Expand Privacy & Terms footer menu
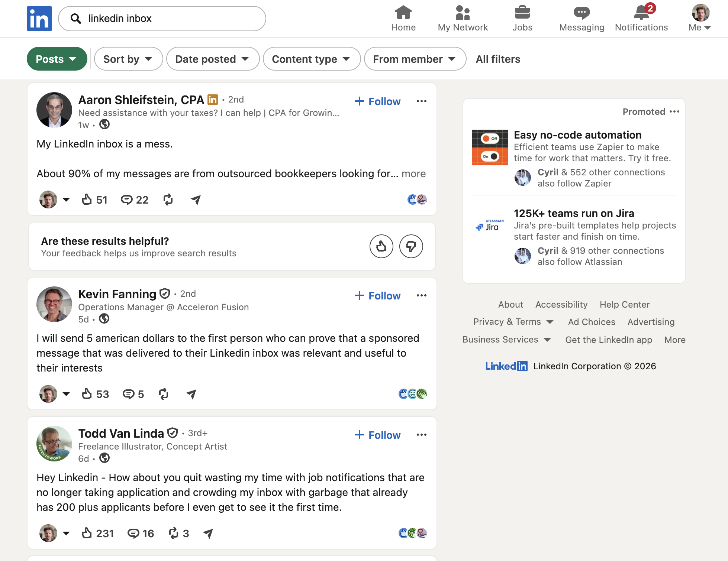This screenshot has width=728, height=561. click(x=513, y=322)
